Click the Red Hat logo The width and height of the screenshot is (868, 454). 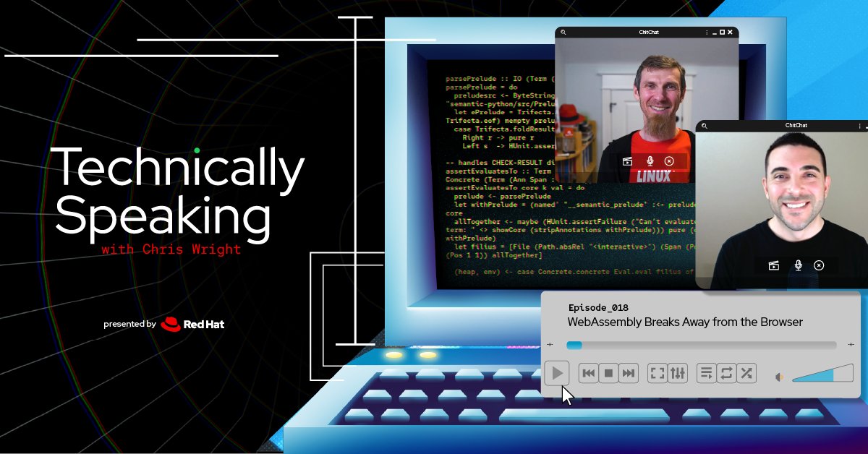[x=192, y=324]
